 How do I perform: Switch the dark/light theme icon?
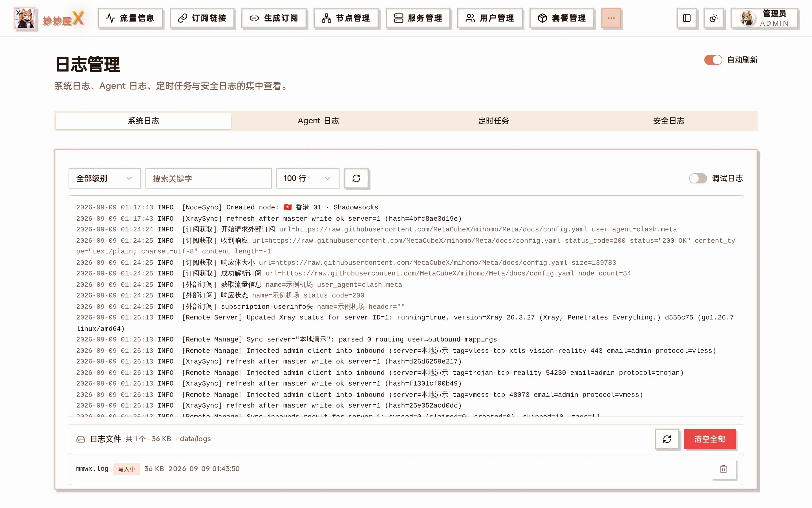click(x=714, y=18)
